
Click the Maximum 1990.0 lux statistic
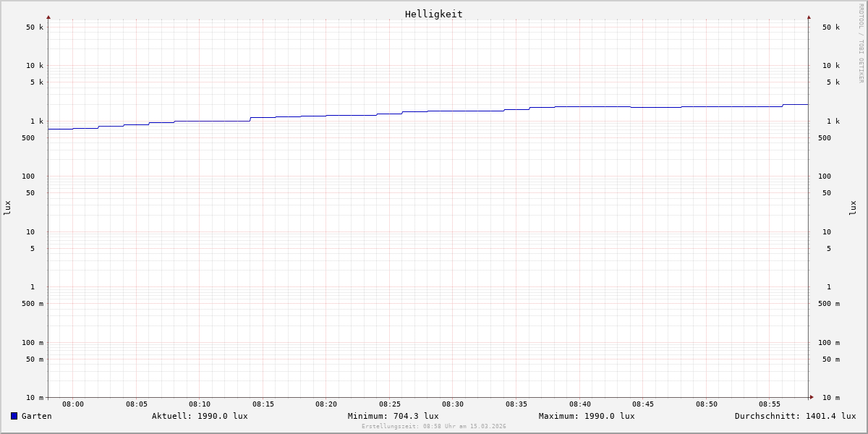pos(587,416)
